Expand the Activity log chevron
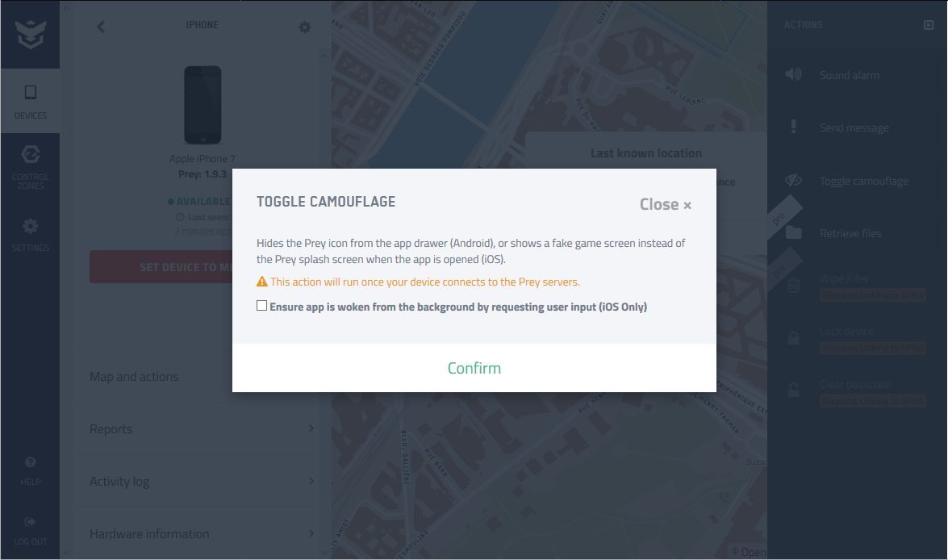The width and height of the screenshot is (948, 560). click(311, 481)
